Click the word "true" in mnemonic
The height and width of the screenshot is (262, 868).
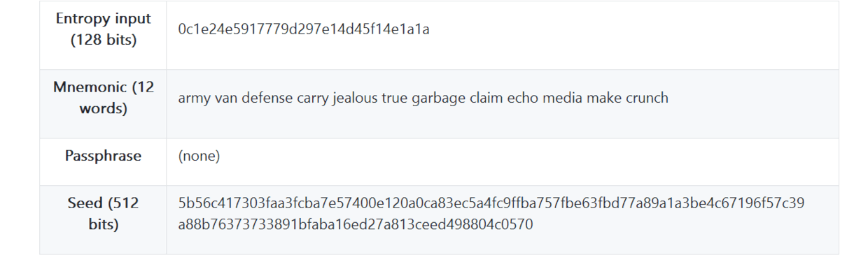[x=394, y=98]
